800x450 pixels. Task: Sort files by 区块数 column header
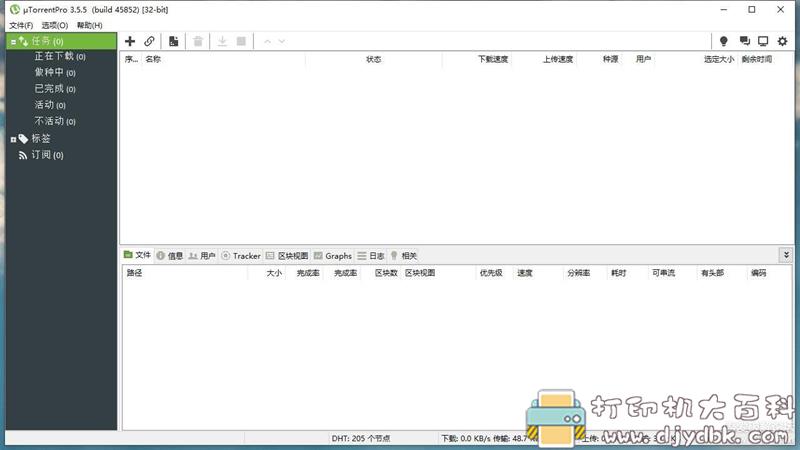tap(386, 273)
